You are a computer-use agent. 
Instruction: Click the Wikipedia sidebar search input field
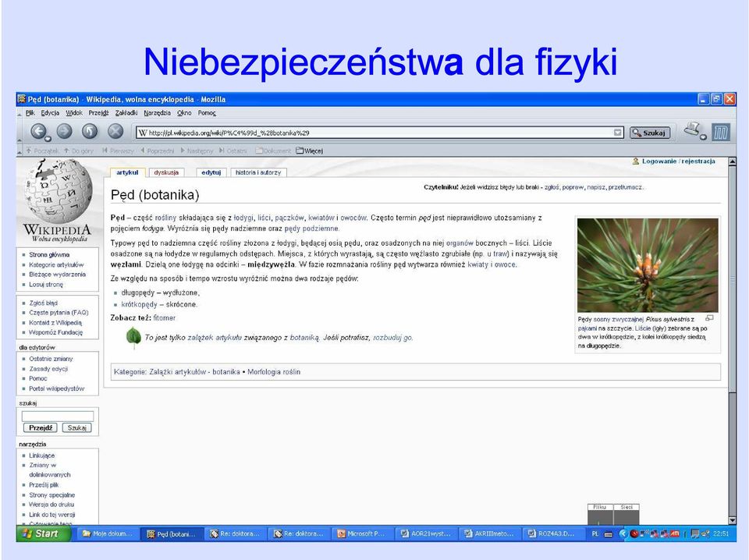[58, 416]
